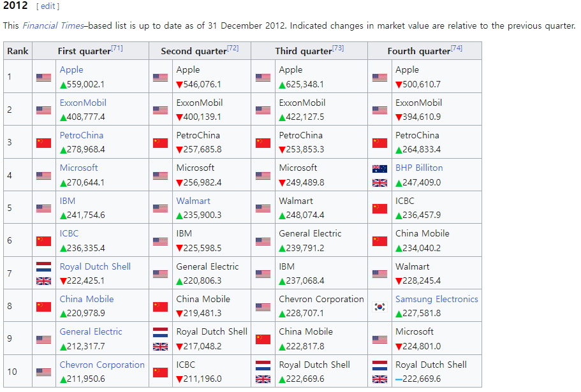The width and height of the screenshot is (581, 392).
Task: Click the Netherlands flag beside Third quarter Royal Dutch Shell
Action: pos(263,365)
